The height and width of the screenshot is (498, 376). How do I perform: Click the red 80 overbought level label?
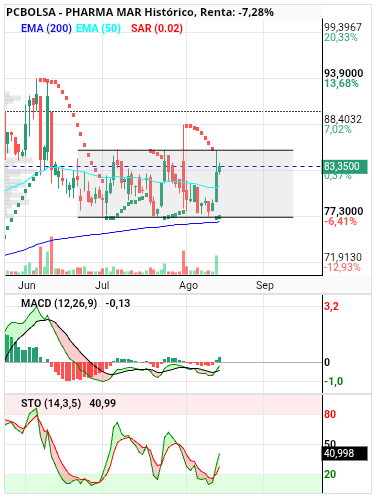[330, 414]
